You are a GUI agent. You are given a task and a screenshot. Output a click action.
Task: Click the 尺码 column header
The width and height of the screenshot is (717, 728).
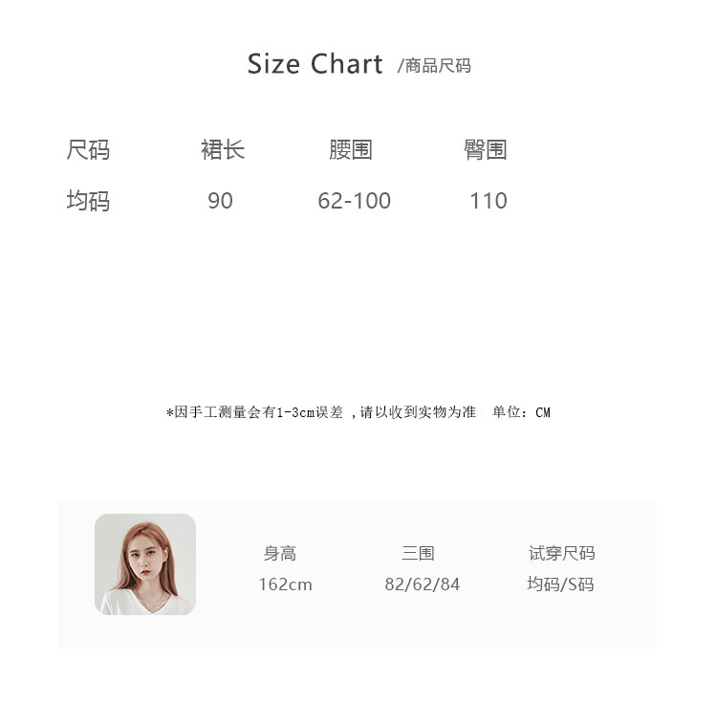[x=88, y=150]
